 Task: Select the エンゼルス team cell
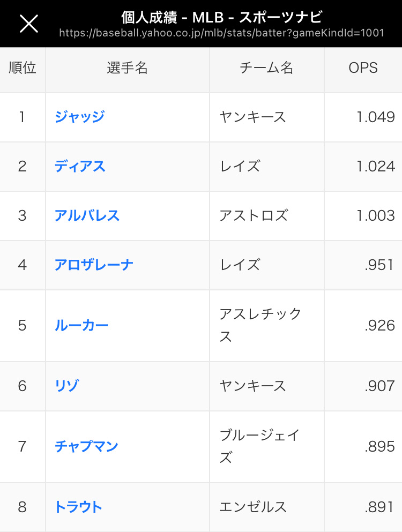[267, 507]
